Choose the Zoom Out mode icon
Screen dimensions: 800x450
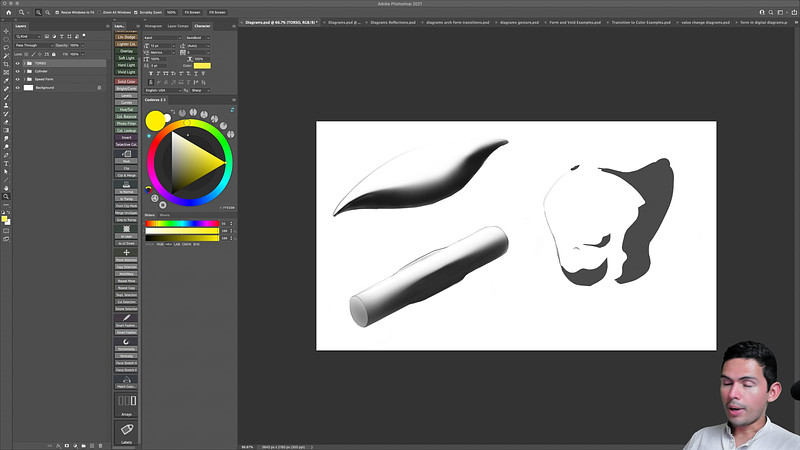coord(47,12)
